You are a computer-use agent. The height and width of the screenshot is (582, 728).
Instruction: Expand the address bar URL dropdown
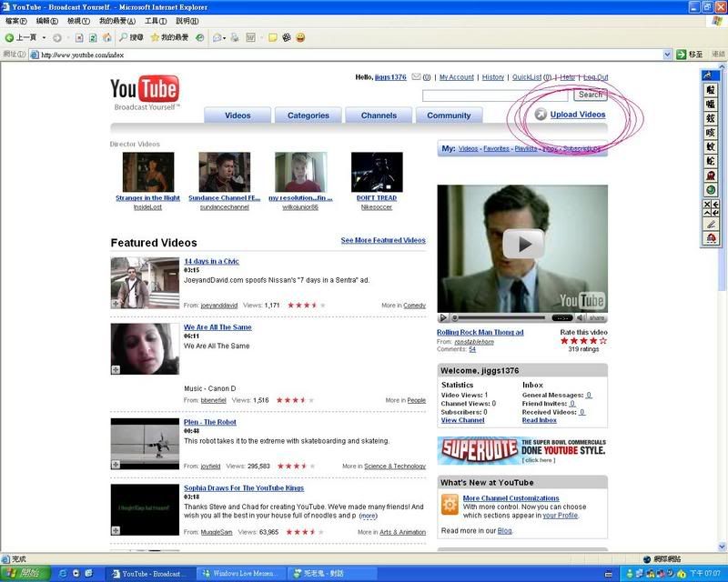(x=667, y=55)
